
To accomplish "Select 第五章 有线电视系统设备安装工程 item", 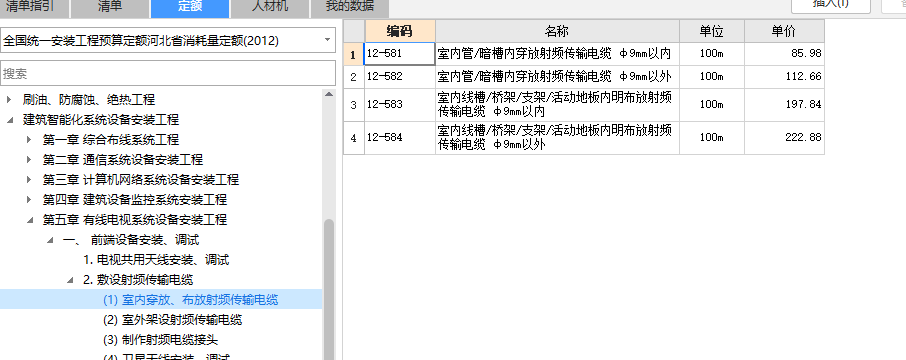I will coord(135,220).
